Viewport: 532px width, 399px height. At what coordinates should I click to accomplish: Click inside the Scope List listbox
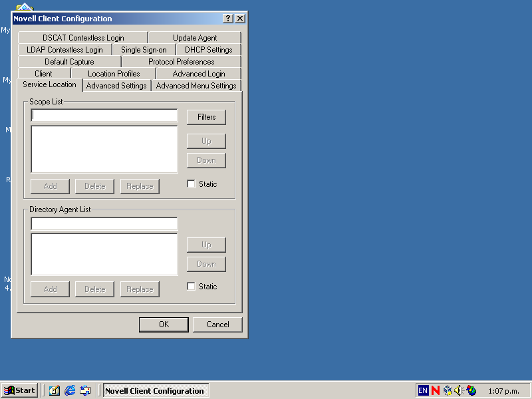(104, 149)
